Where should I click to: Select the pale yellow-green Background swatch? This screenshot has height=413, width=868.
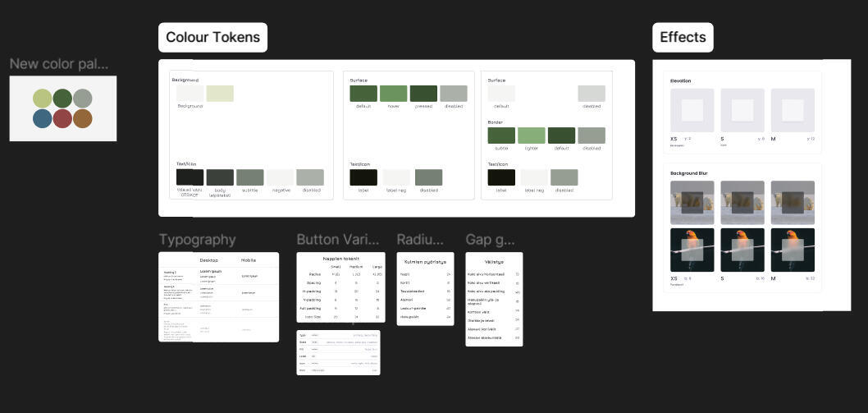(220, 93)
